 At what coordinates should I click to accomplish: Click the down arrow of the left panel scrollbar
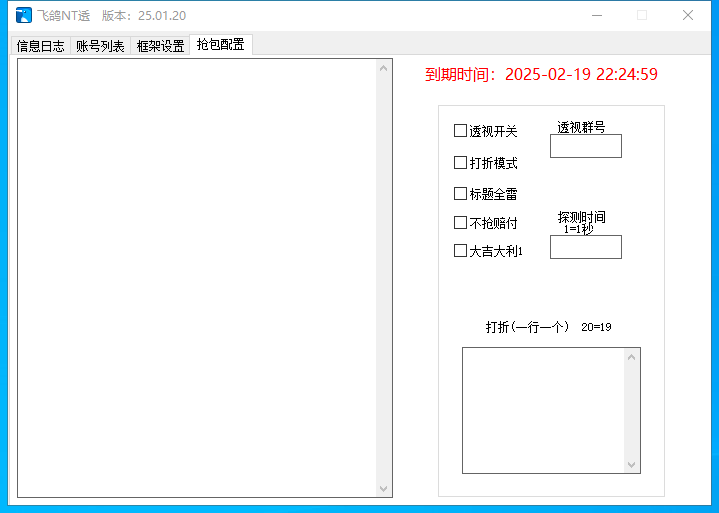tap(384, 489)
